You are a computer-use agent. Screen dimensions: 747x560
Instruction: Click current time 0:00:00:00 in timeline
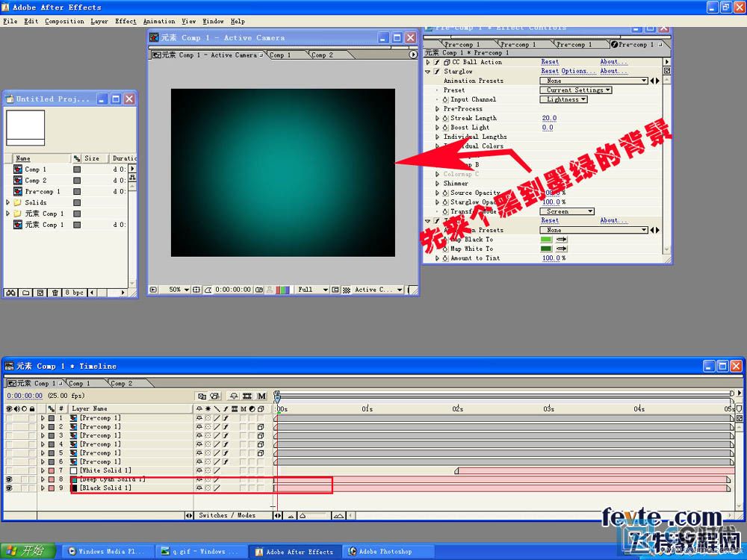click(25, 396)
